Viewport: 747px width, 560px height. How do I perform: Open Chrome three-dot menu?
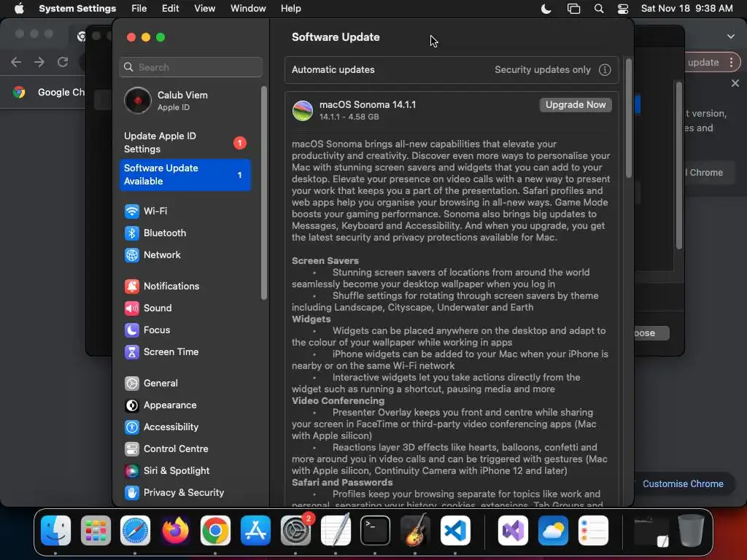pyautogui.click(x=731, y=63)
